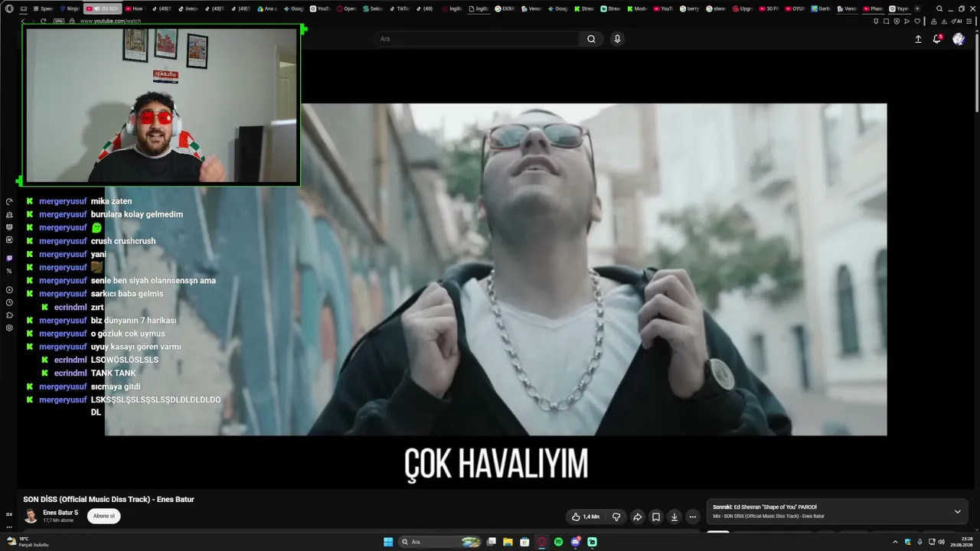Open Opera easy setup menu icon
The width and height of the screenshot is (980, 551).
(970, 21)
